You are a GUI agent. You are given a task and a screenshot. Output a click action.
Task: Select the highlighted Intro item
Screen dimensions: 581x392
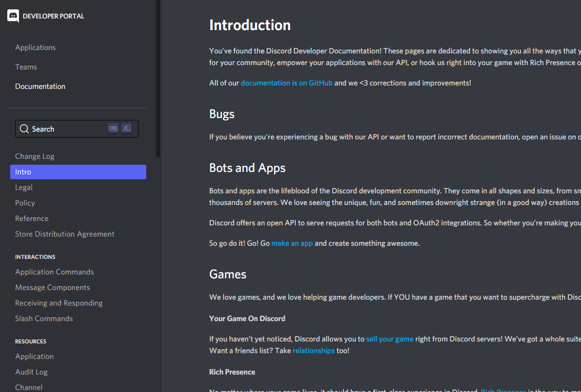[78, 172]
